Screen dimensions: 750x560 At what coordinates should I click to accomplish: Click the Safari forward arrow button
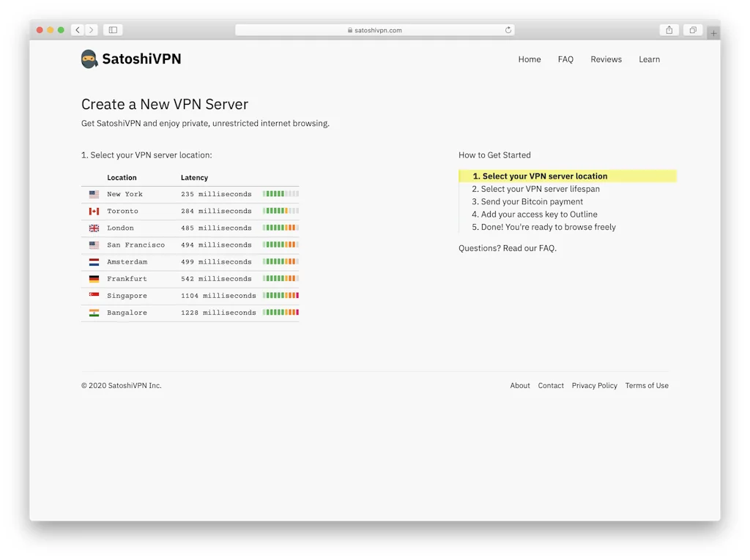tap(92, 30)
